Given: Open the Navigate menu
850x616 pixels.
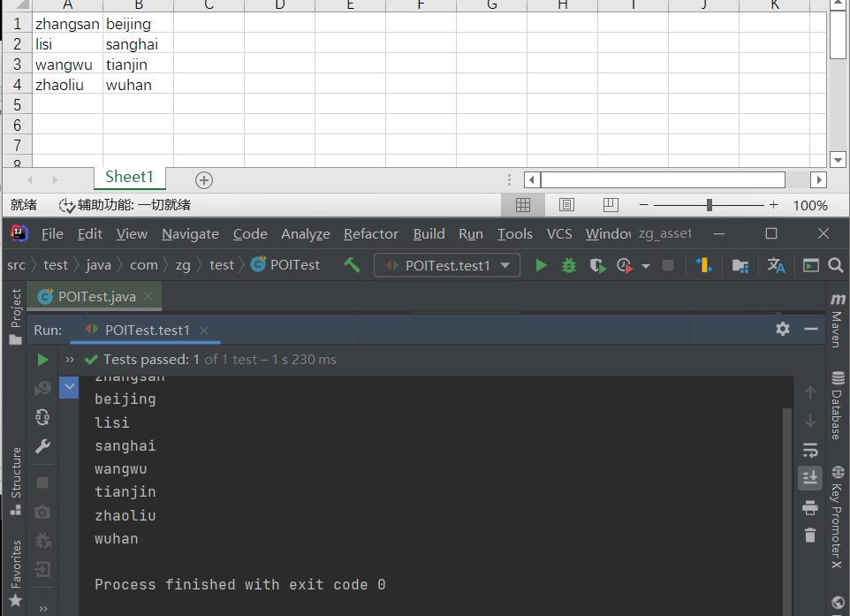Looking at the screenshot, I should click(x=190, y=233).
